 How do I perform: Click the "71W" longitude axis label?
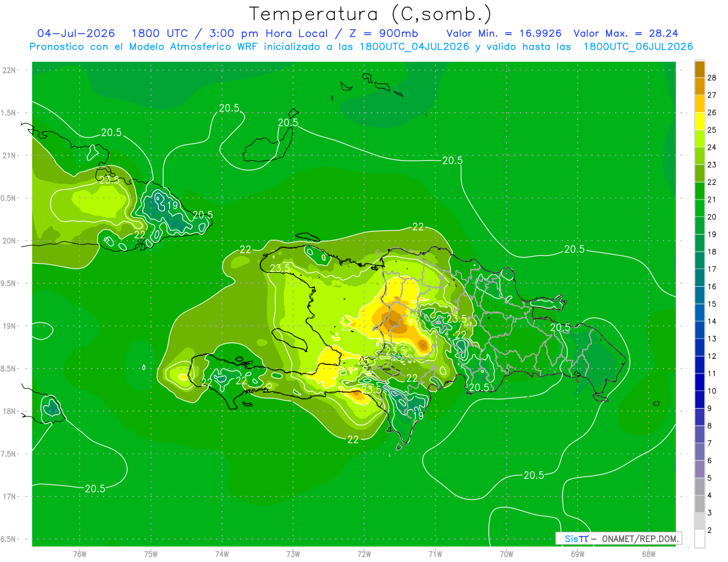click(x=435, y=554)
